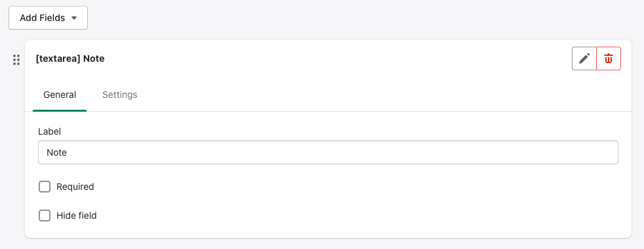Click the Required label text
This screenshot has height=249, width=644.
coord(75,187)
